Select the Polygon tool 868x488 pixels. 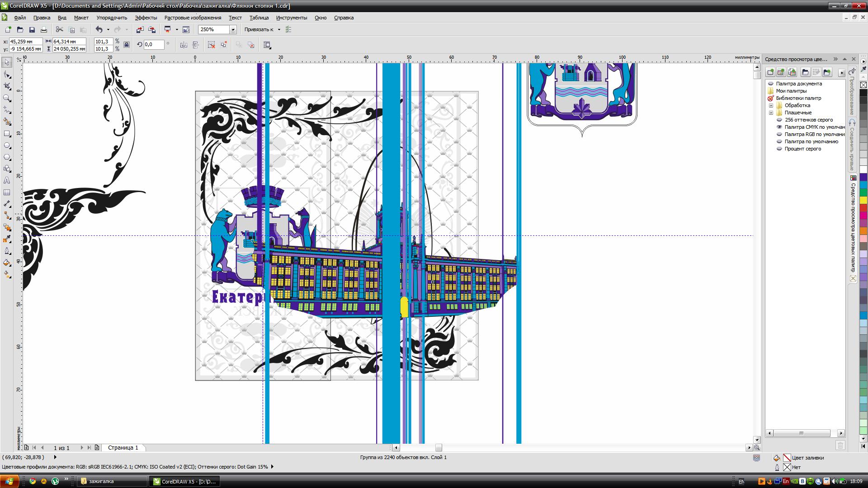(7, 157)
